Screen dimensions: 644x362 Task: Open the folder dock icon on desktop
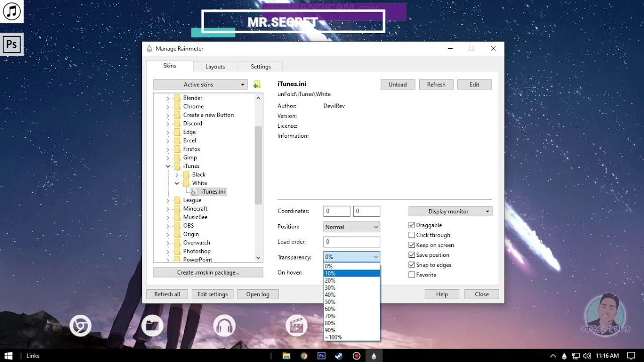(x=152, y=326)
